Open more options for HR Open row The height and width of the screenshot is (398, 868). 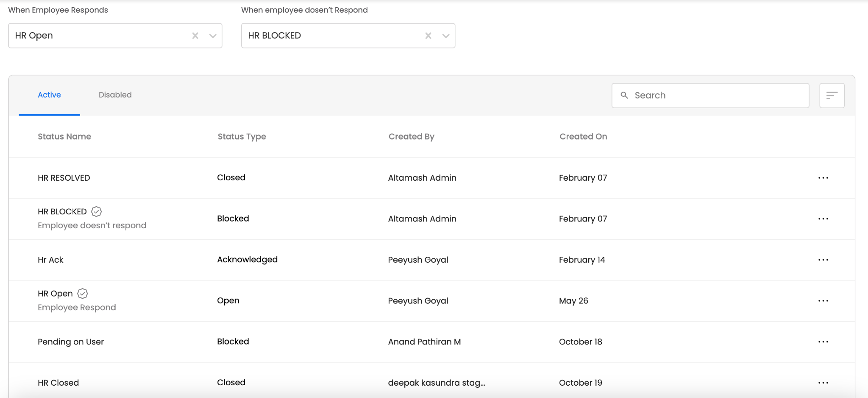(823, 301)
